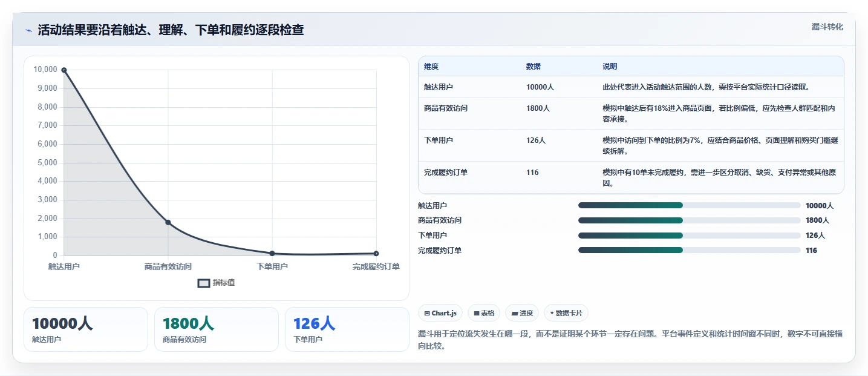Select the 商品有效访问 data point on chart

(x=168, y=222)
